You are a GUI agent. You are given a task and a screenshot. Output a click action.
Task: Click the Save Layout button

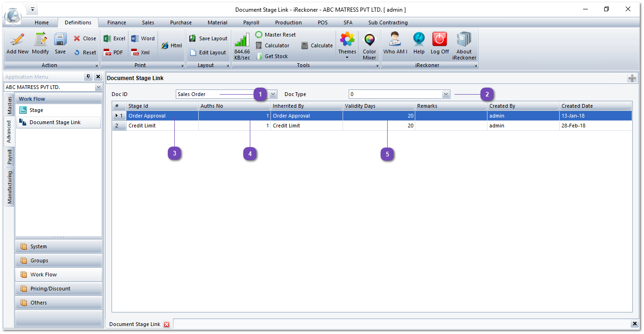click(208, 38)
